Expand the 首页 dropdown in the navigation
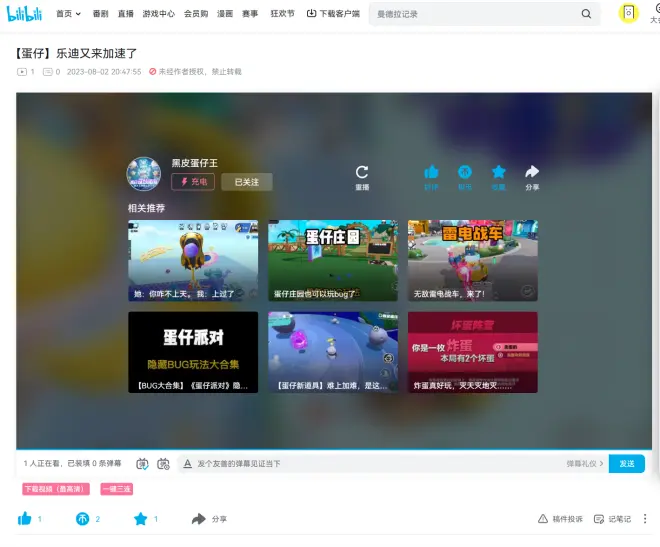This screenshot has height=547, width=660. coord(68,14)
